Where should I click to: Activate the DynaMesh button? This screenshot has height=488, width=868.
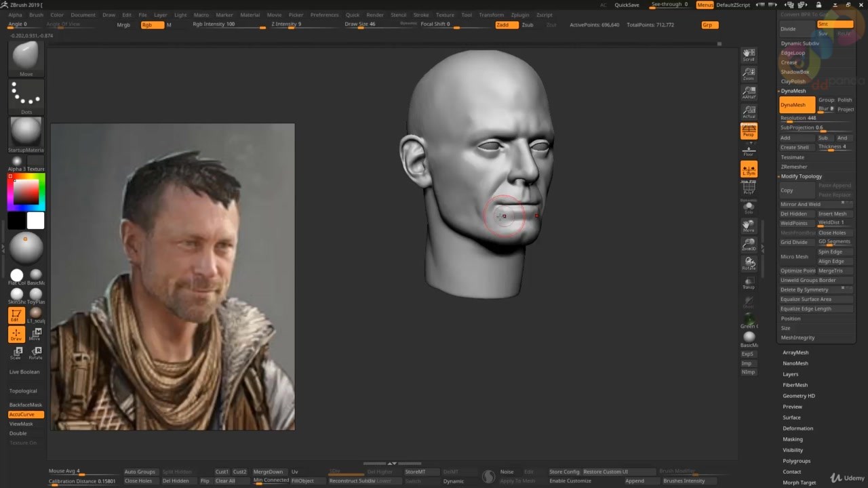(797, 104)
